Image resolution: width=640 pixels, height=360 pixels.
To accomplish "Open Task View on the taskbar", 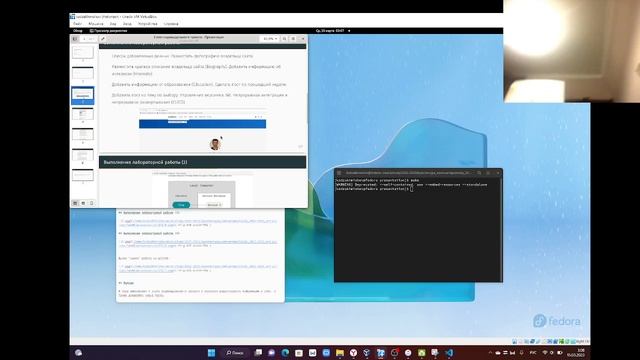I will coord(258,353).
